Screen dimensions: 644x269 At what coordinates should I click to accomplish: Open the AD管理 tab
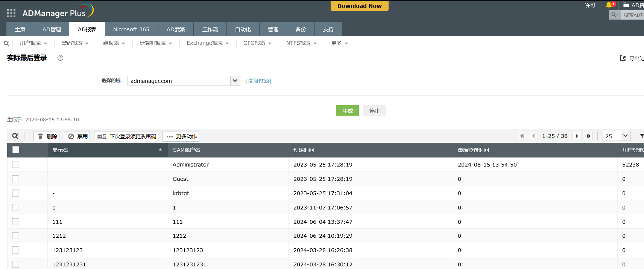[x=52, y=29]
